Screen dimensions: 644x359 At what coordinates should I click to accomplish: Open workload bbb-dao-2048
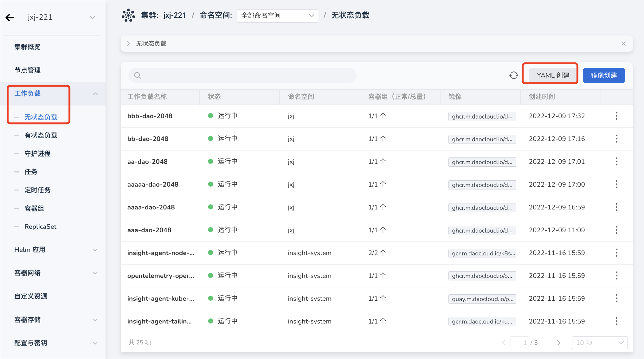coord(150,116)
